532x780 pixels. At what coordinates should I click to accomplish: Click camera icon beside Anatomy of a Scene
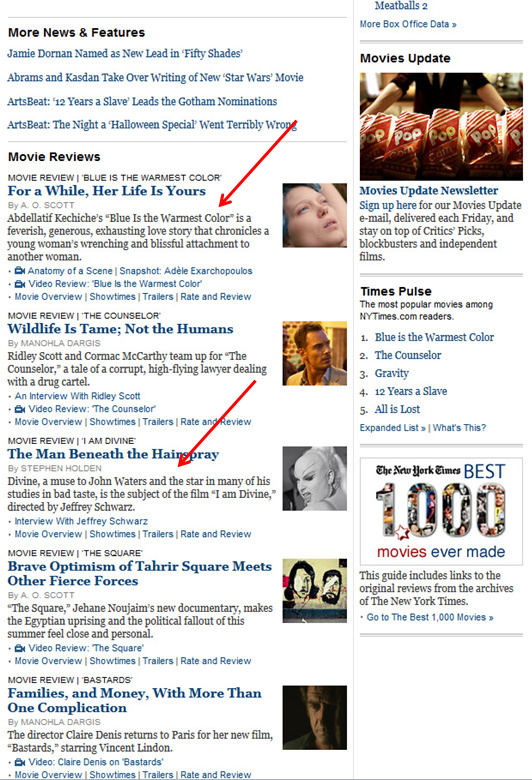pyautogui.click(x=20, y=271)
